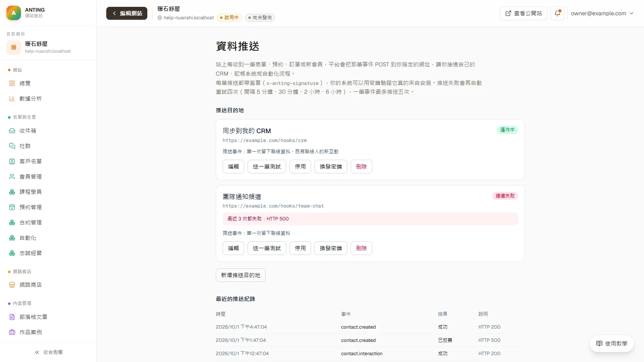644x362 pixels.
Task: Select the 課程學員 icon
Action: pos(12,192)
